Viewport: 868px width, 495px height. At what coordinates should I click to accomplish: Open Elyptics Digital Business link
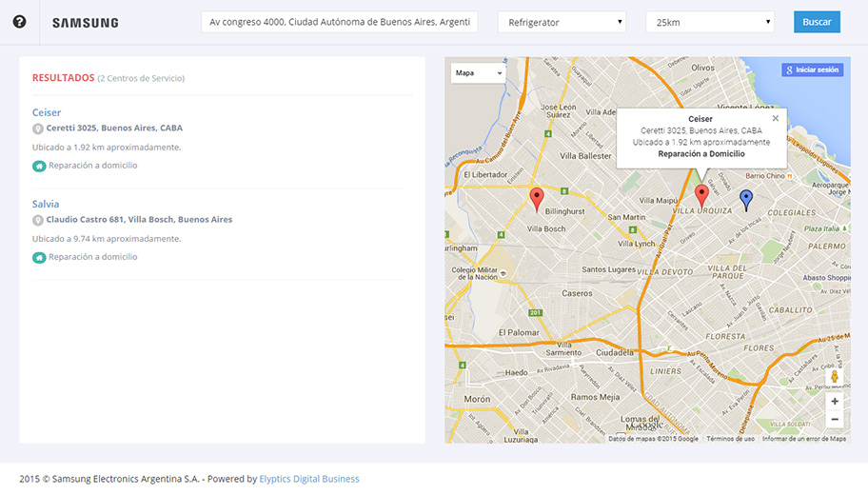309,479
